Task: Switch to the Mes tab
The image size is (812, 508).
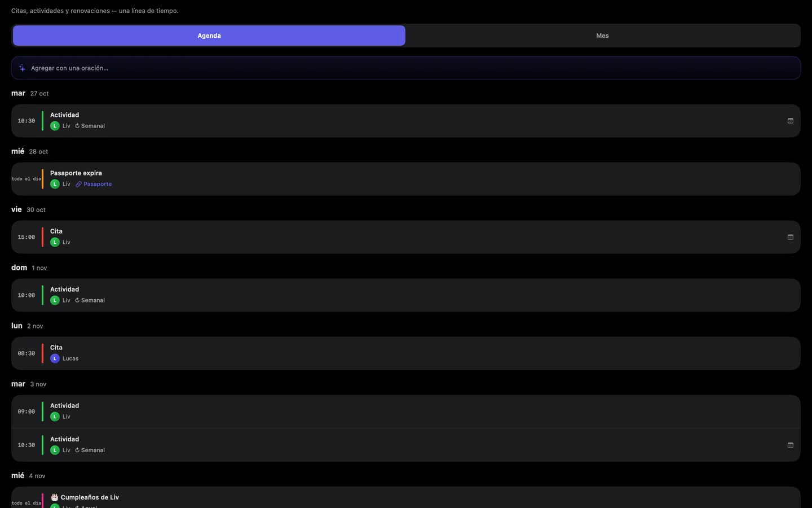Action: click(x=602, y=36)
